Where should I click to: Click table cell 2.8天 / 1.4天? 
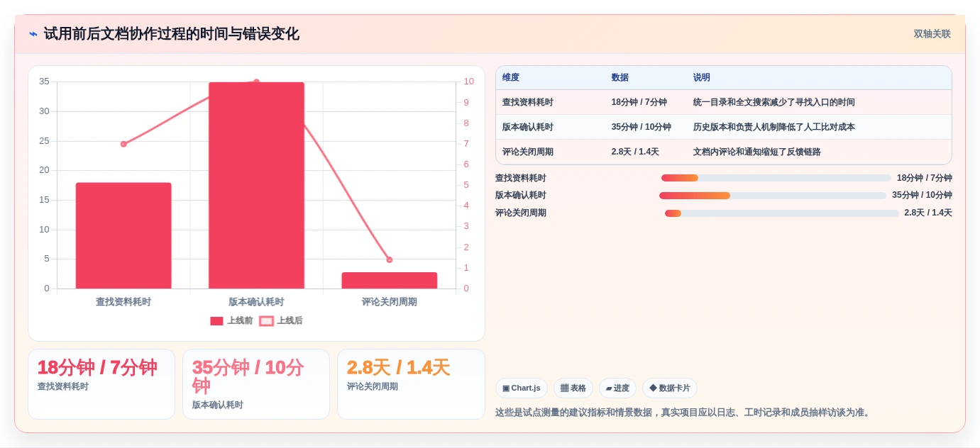click(x=635, y=152)
